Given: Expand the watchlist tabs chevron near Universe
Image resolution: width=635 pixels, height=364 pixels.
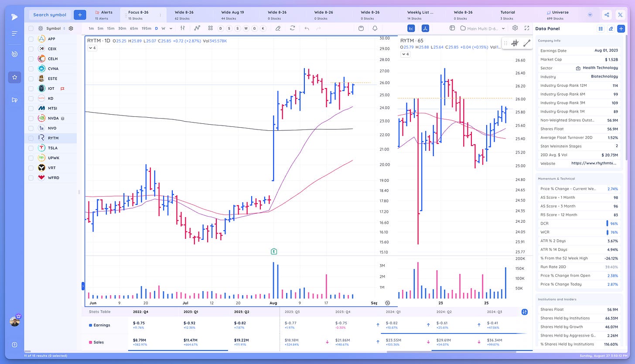Looking at the screenshot, I should point(590,15).
